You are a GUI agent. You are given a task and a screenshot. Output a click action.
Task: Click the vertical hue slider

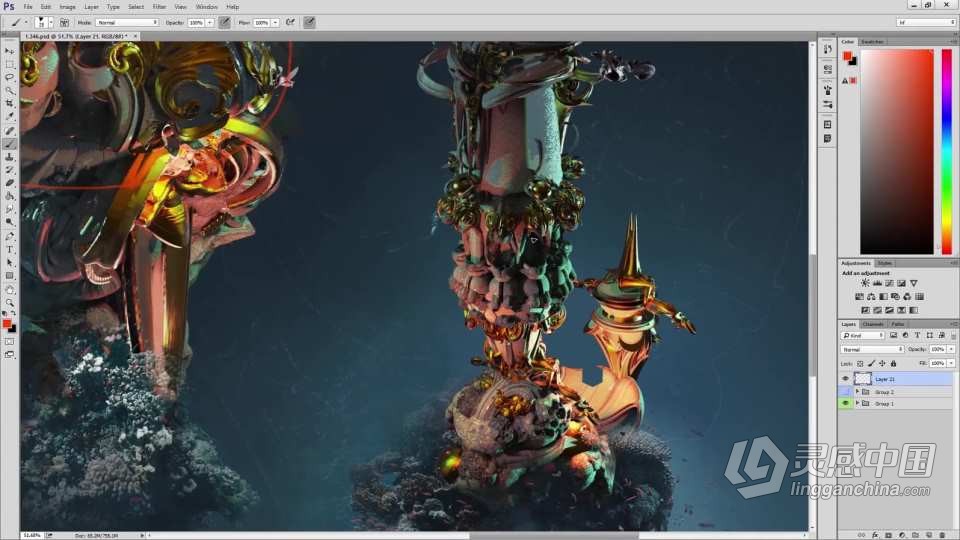[947, 152]
